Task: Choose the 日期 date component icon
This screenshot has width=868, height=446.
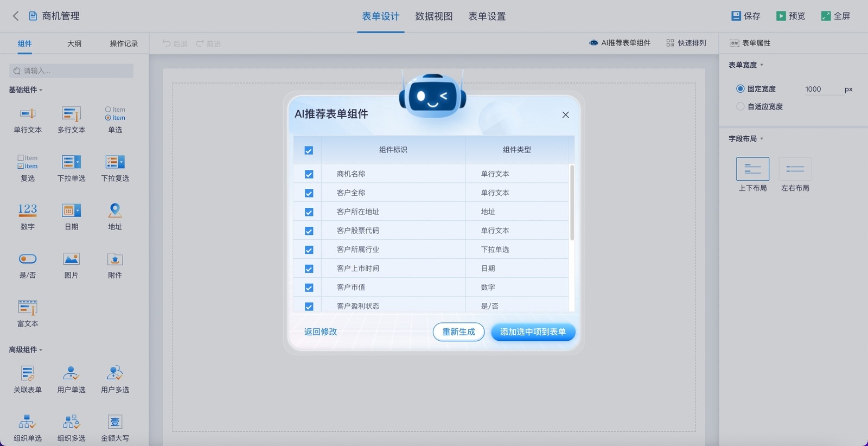Action: (71, 211)
